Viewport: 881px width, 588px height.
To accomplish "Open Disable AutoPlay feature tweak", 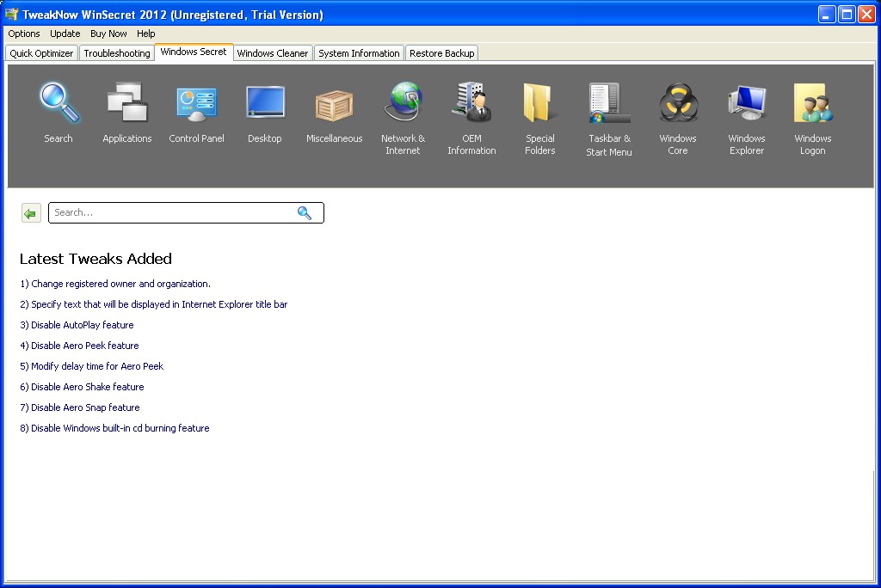I will tap(77, 325).
